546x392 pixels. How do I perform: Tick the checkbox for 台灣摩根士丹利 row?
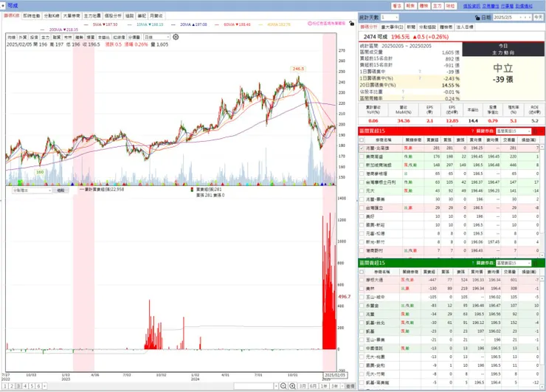[x=362, y=182]
